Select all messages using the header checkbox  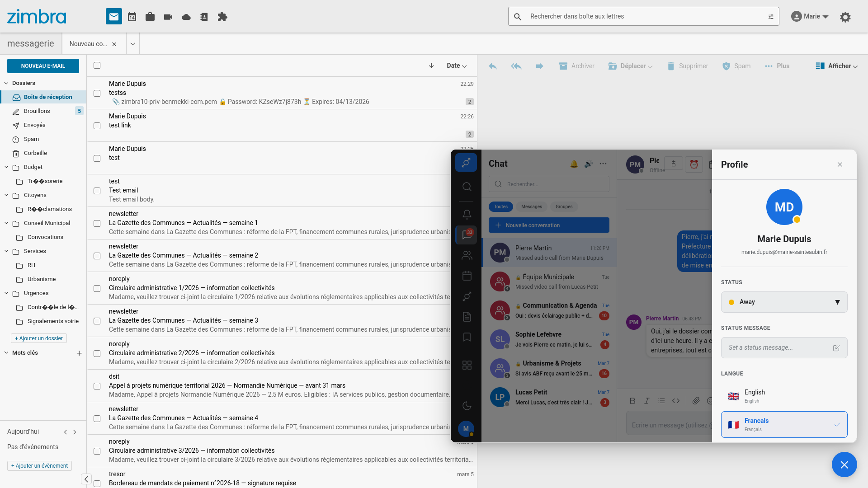coord(97,66)
